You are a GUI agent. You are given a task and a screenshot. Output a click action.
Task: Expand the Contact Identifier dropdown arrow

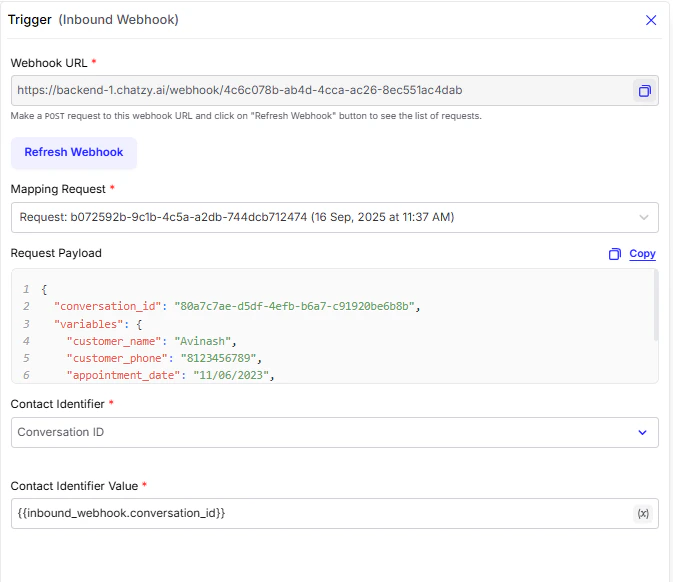click(x=642, y=432)
